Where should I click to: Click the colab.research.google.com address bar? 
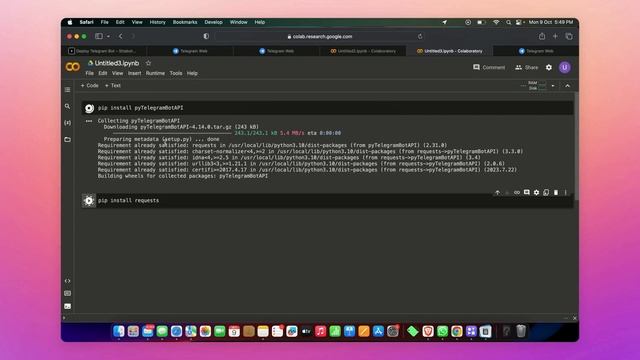coord(320,36)
